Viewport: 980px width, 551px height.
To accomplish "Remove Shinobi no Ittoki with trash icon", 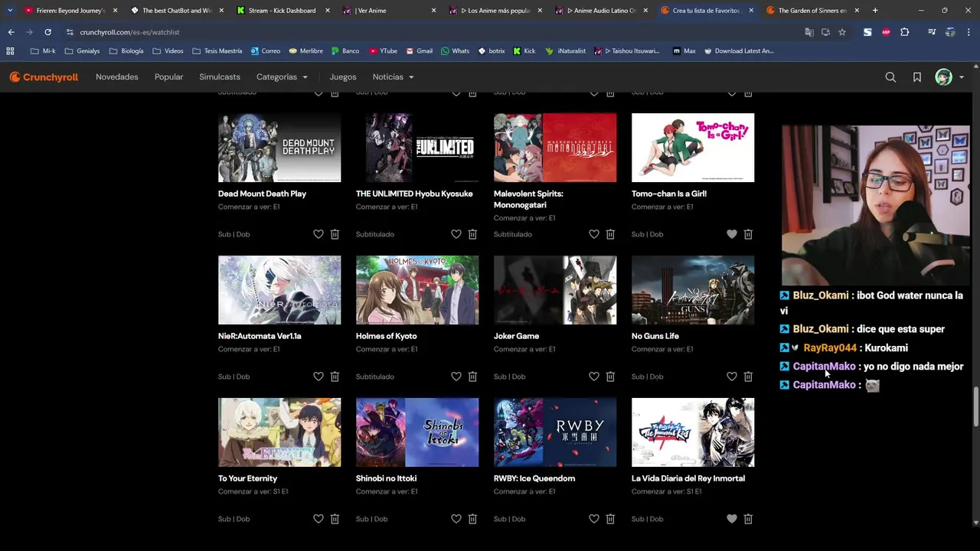I will [472, 519].
